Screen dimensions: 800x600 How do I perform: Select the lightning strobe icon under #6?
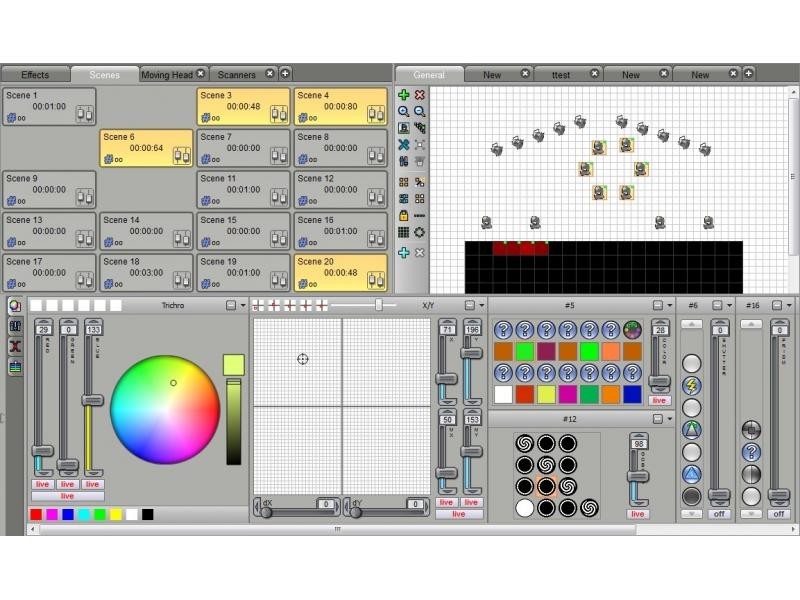(x=691, y=386)
